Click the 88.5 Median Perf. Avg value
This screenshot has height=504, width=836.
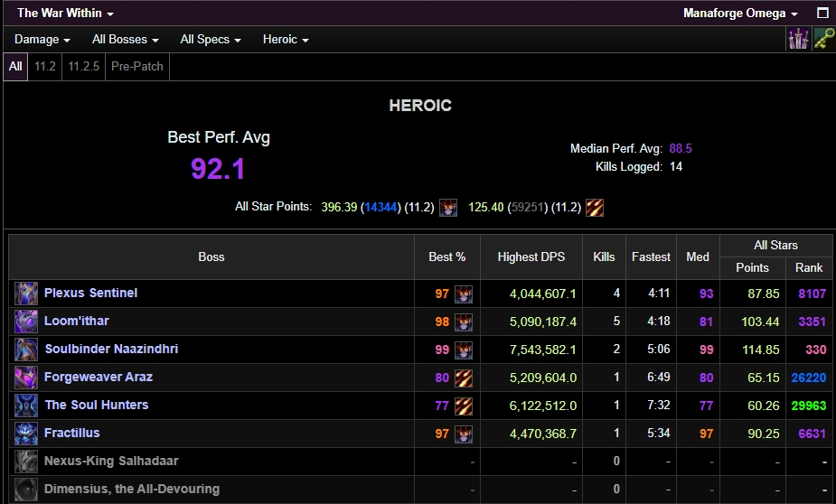click(x=681, y=149)
